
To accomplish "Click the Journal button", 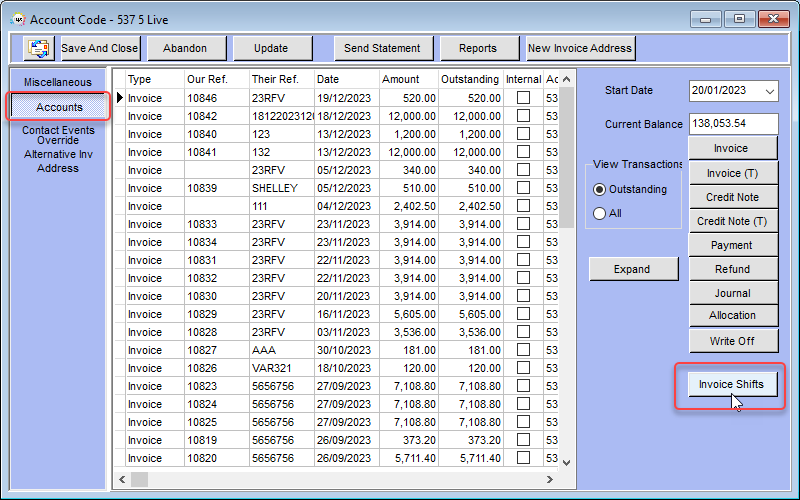I will 733,293.
